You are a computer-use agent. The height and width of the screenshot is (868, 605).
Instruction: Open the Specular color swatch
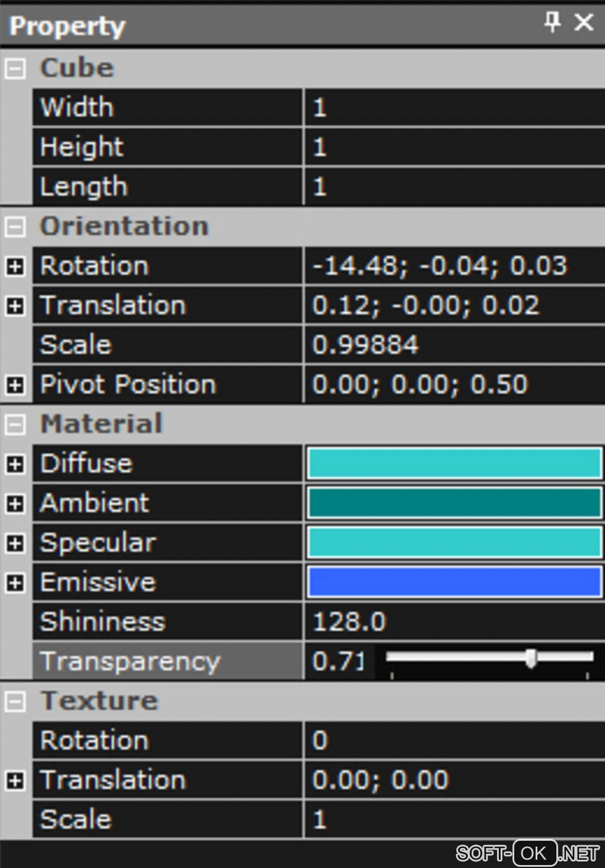[x=455, y=542]
